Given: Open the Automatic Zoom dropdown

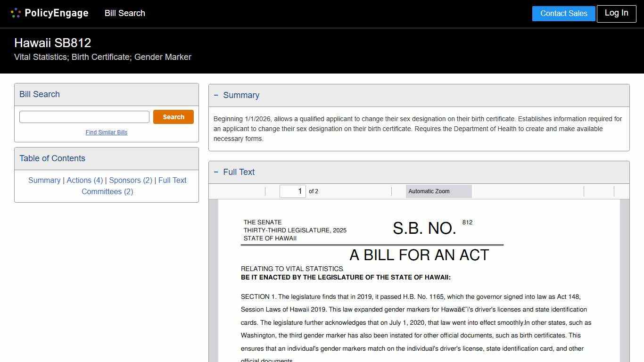Looking at the screenshot, I should tap(438, 191).
